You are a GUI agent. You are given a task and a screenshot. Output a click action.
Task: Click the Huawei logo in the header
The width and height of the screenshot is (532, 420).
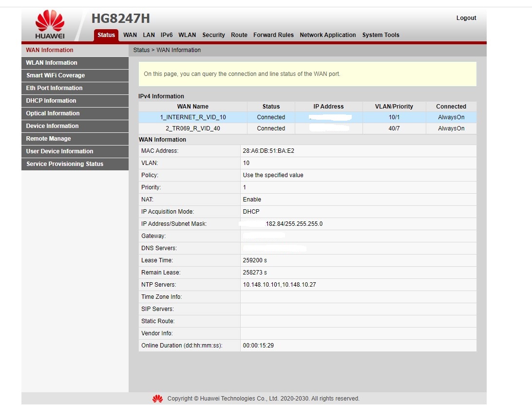click(50, 24)
